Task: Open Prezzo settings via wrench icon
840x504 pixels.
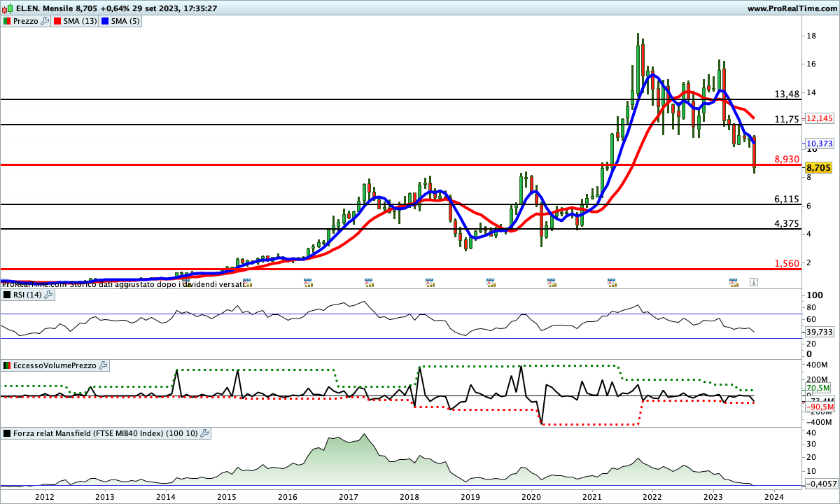Action: (x=45, y=21)
